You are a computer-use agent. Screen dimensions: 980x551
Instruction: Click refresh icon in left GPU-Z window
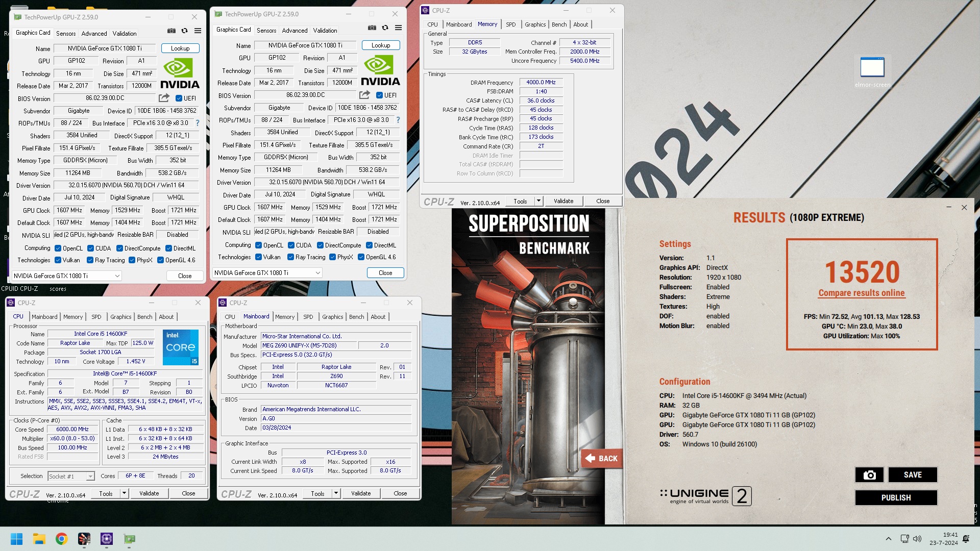[185, 31]
